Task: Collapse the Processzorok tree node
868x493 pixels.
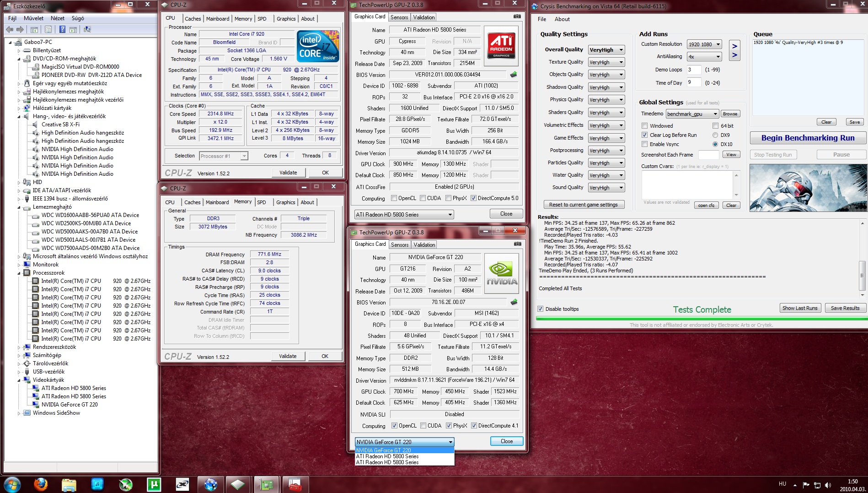Action: (19, 273)
